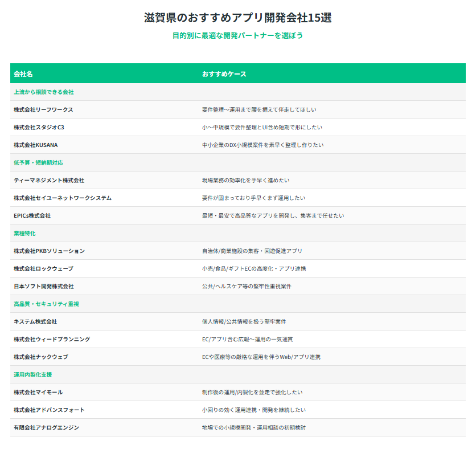
Task: Click company キステム株式会社
Action: tap(35, 322)
